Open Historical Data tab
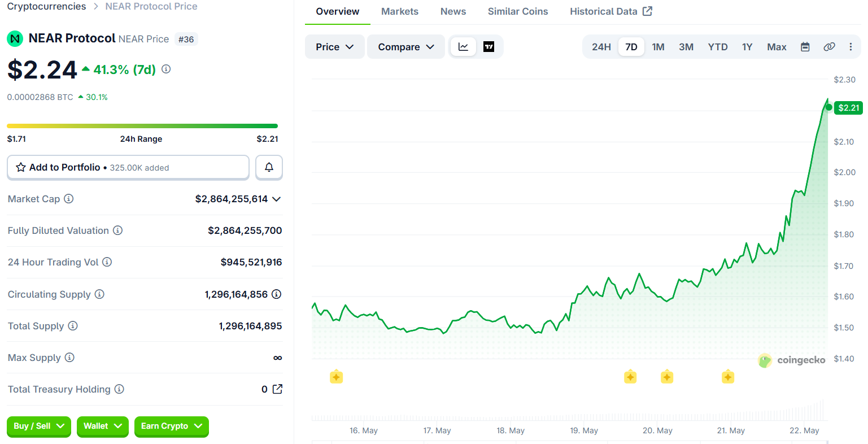Image resolution: width=868 pixels, height=444 pixels. pyautogui.click(x=611, y=12)
